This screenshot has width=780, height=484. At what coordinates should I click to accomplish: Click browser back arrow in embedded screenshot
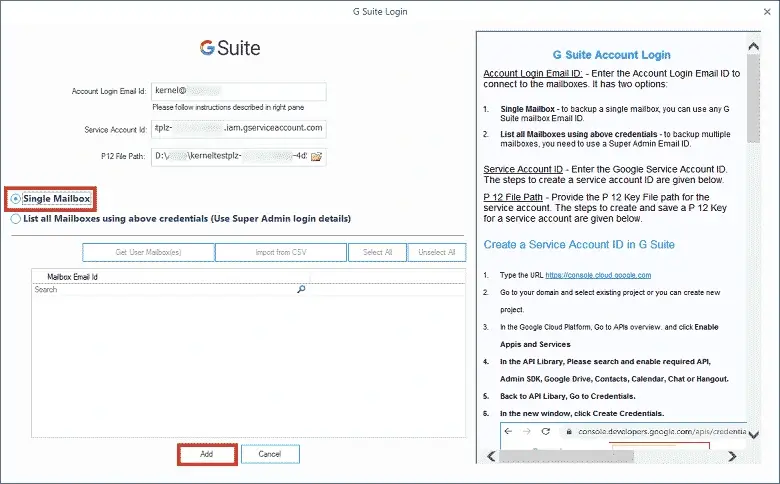508,431
